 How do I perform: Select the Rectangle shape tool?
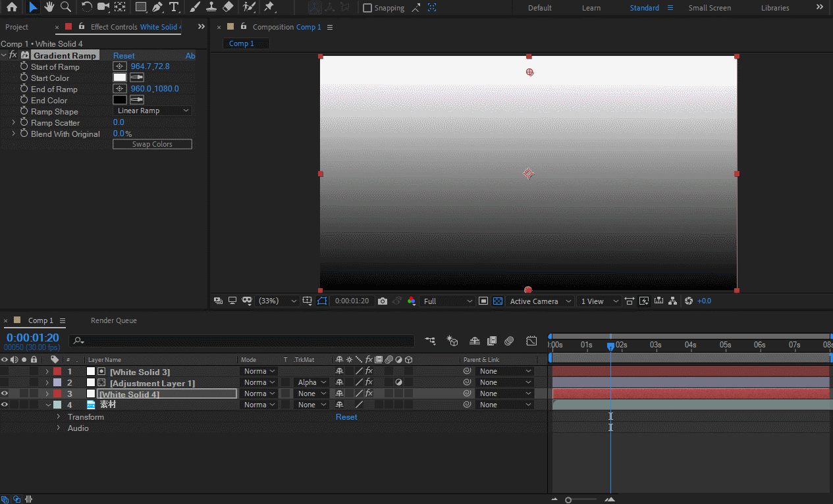tap(140, 7)
